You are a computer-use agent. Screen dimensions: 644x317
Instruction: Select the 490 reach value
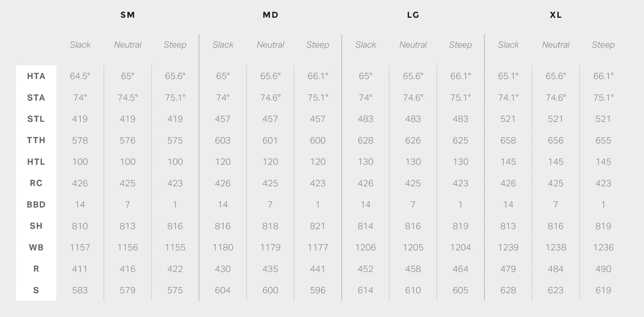(603, 269)
